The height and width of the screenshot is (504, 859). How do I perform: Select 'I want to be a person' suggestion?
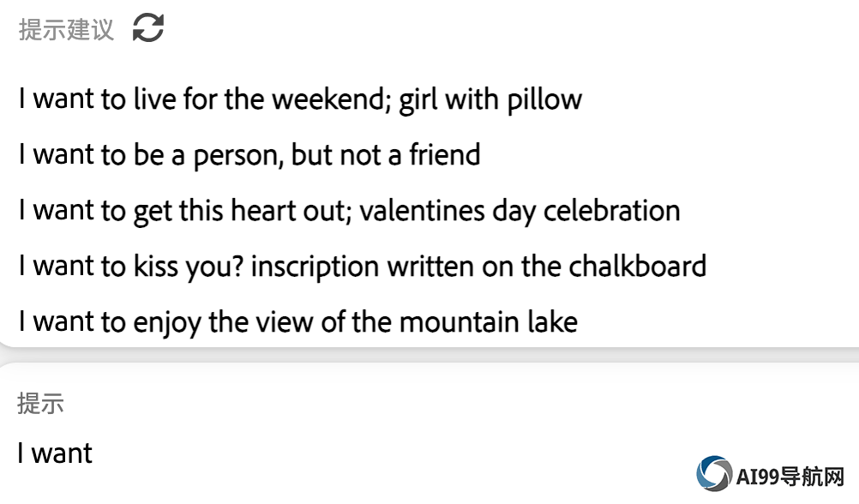pos(249,155)
